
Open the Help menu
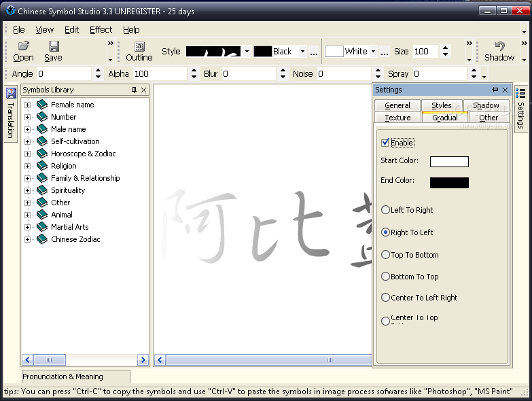[x=131, y=30]
